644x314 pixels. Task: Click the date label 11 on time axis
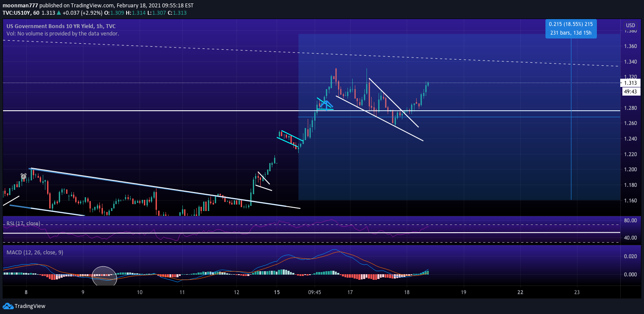(182, 292)
